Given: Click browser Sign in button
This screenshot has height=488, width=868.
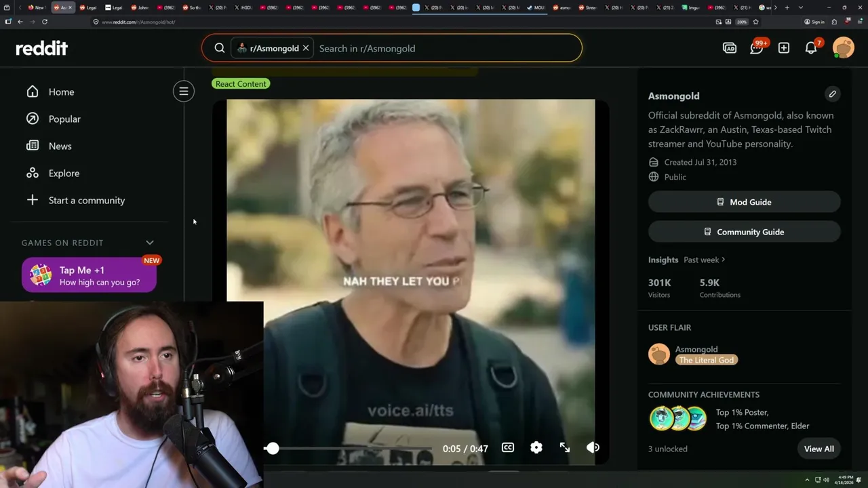Looking at the screenshot, I should coord(814,22).
